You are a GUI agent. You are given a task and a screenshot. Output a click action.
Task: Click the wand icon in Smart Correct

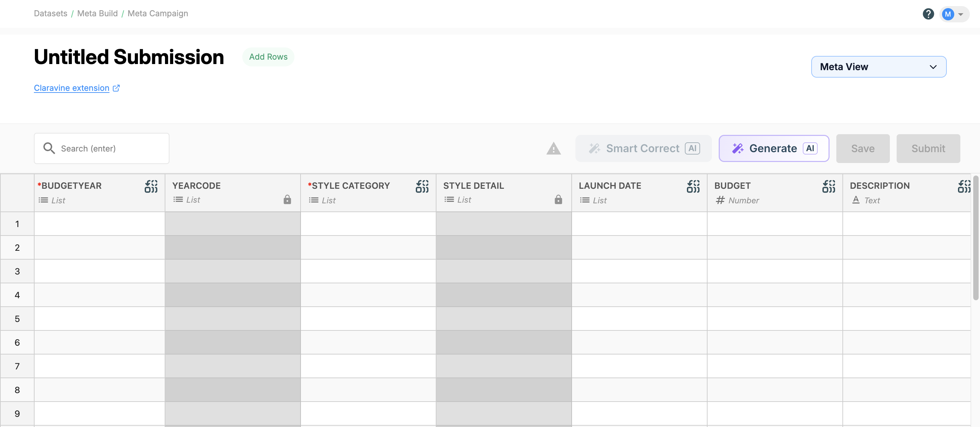point(595,148)
